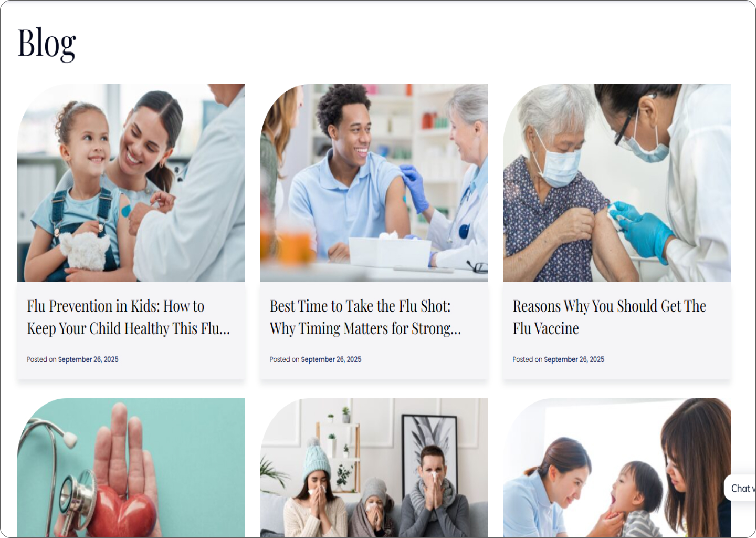Click the date under the Best Time flu shot post
Image resolution: width=756 pixels, height=538 pixels.
click(331, 359)
